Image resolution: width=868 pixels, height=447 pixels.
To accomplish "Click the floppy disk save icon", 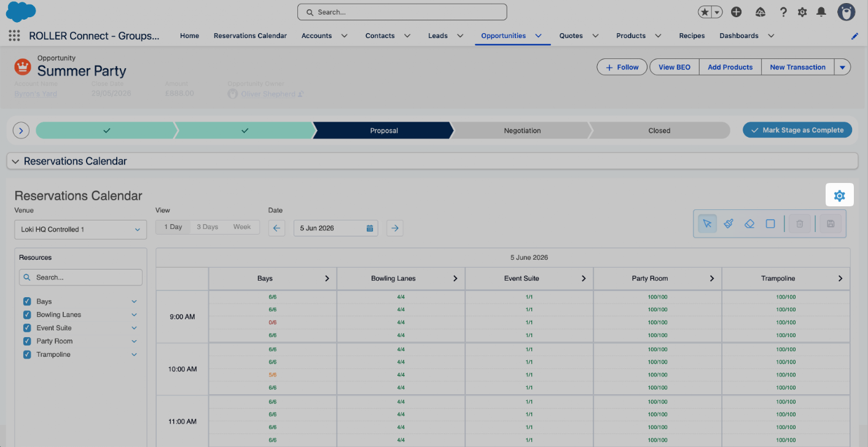I will tap(831, 224).
